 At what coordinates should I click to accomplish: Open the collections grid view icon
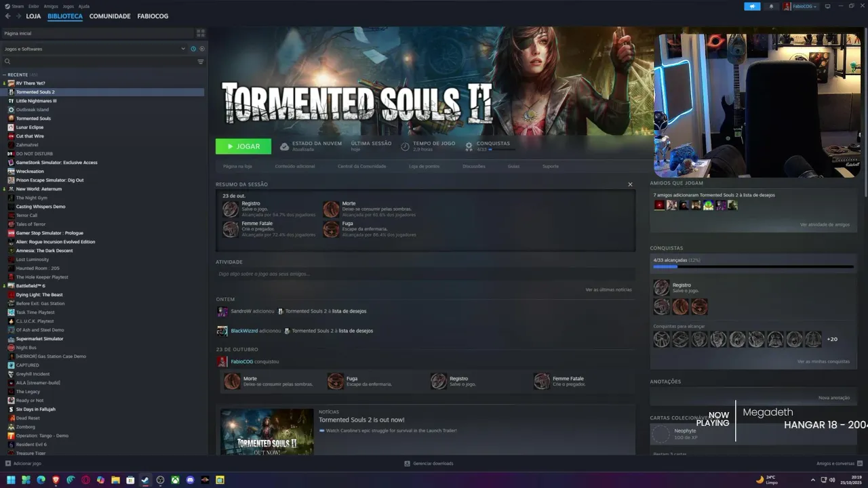pos(201,33)
